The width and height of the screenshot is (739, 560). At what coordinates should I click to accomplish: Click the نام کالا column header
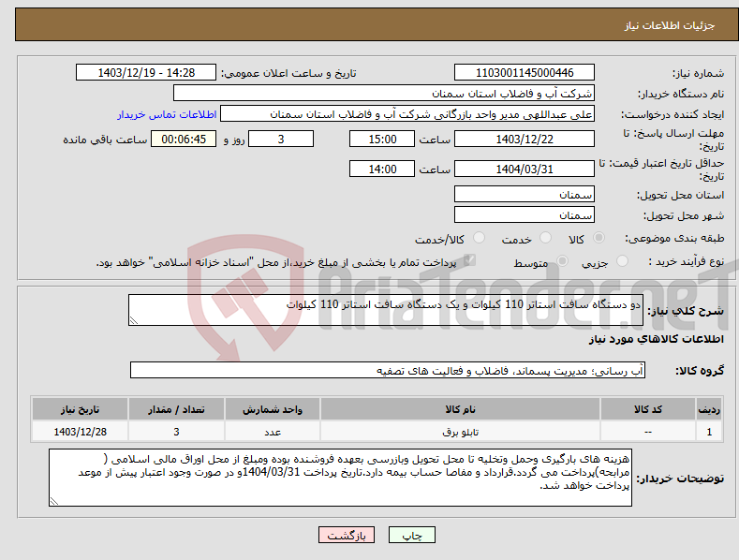(x=460, y=409)
